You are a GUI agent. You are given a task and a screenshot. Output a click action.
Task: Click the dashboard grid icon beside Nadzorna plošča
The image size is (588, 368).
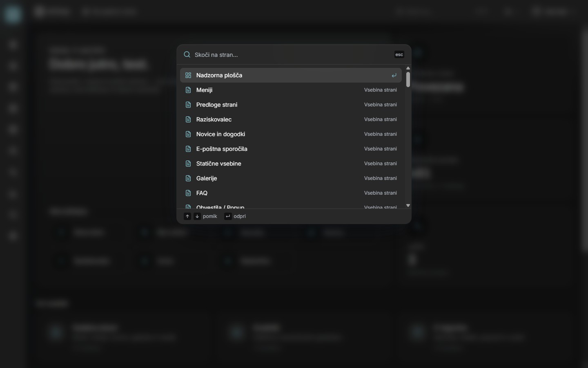[x=188, y=75]
